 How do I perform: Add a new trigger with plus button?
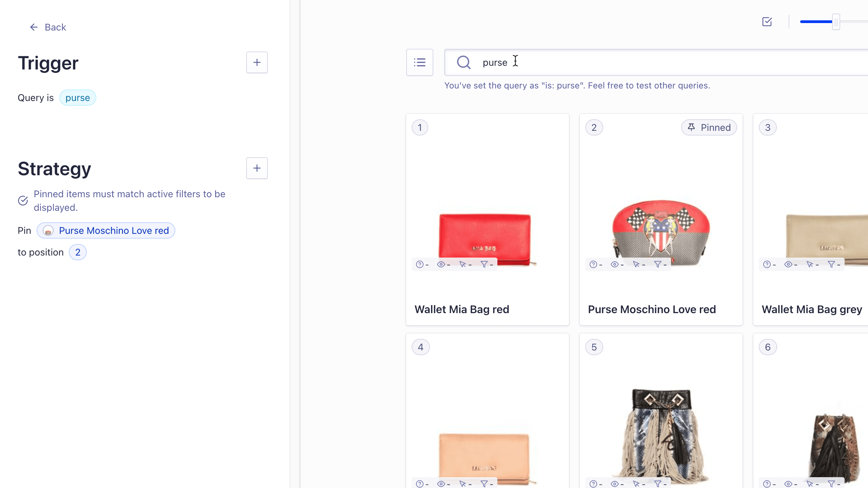pos(257,62)
